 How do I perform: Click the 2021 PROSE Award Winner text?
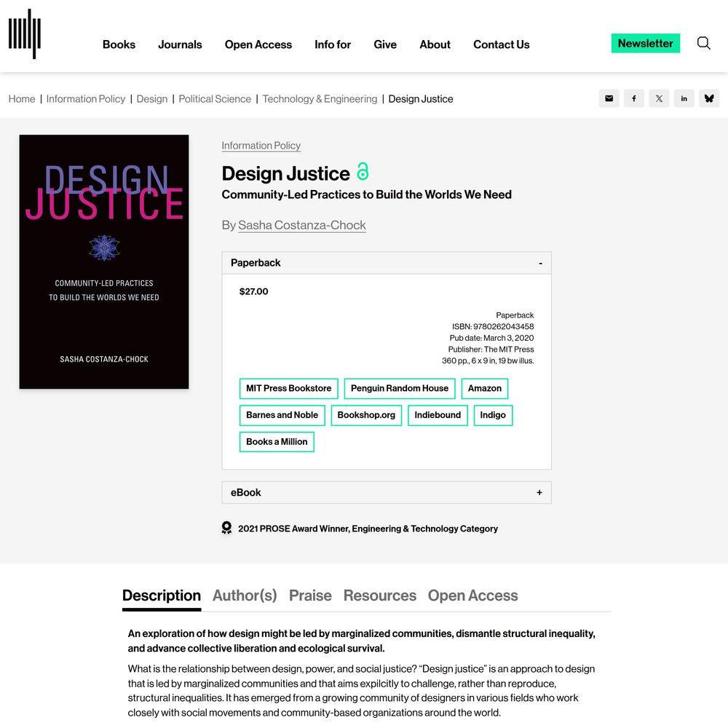368,529
